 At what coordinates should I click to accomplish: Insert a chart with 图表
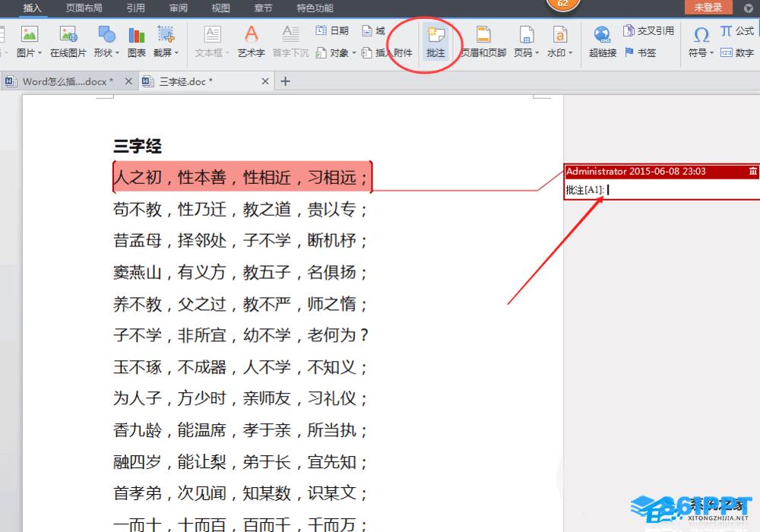(137, 42)
